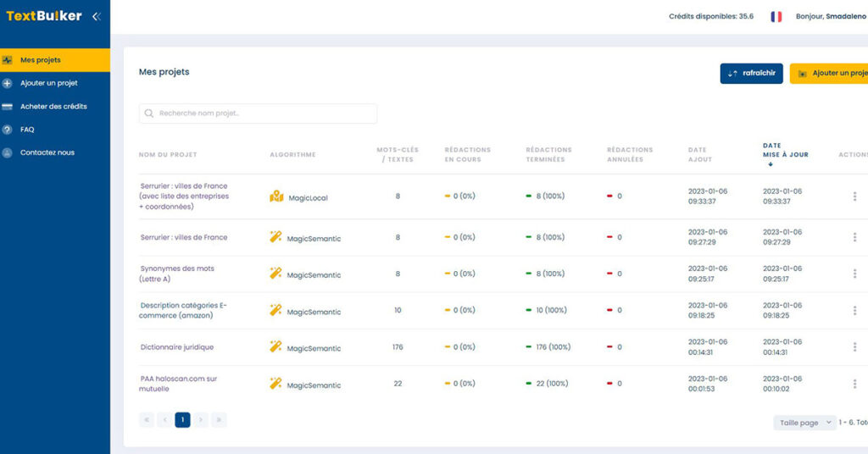Select Contactez nous in the sidebar
This screenshot has width=868, height=454.
(47, 152)
